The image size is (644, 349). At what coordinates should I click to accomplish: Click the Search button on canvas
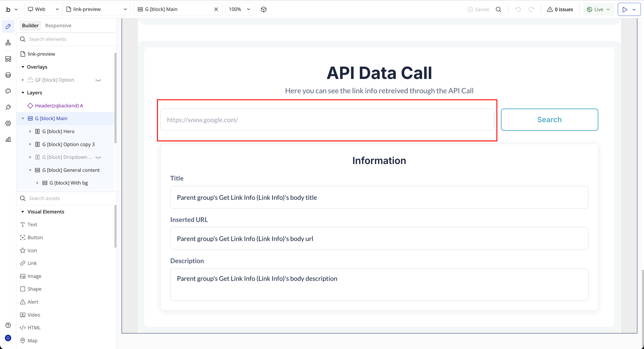[549, 120]
